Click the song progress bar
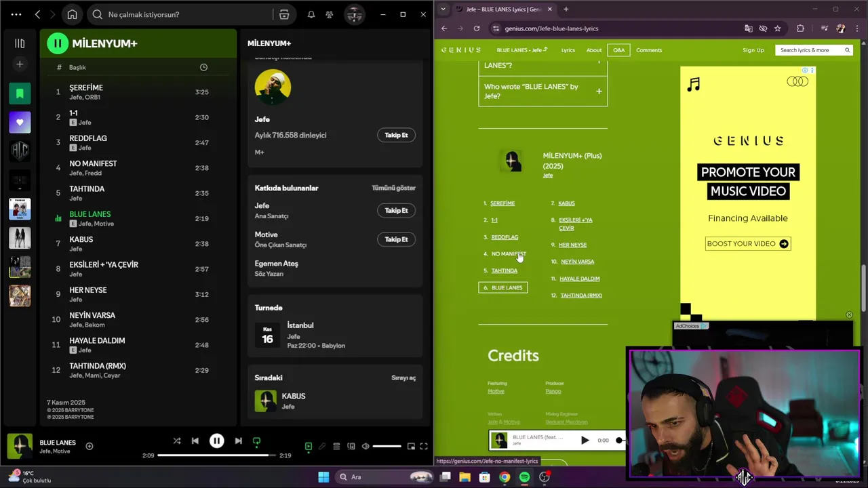 [x=217, y=455]
